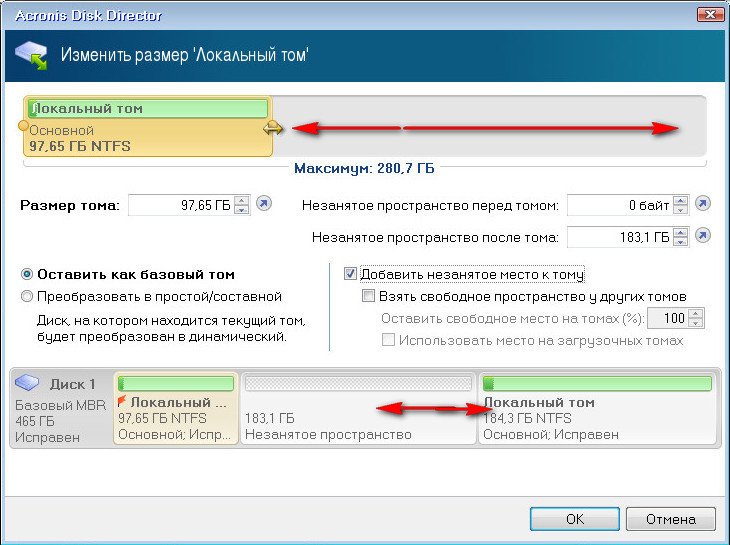Decrease volume size with the down arrow
This screenshot has width=730, height=545.
point(241,210)
